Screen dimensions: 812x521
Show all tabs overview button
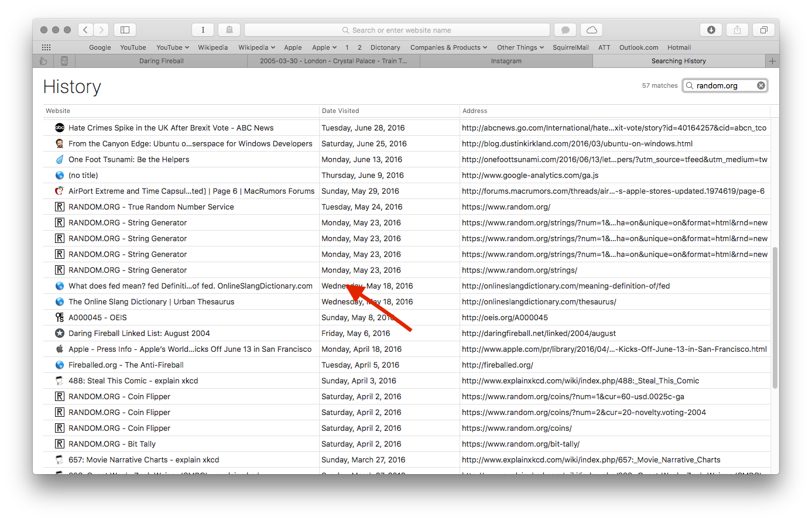pyautogui.click(x=763, y=30)
